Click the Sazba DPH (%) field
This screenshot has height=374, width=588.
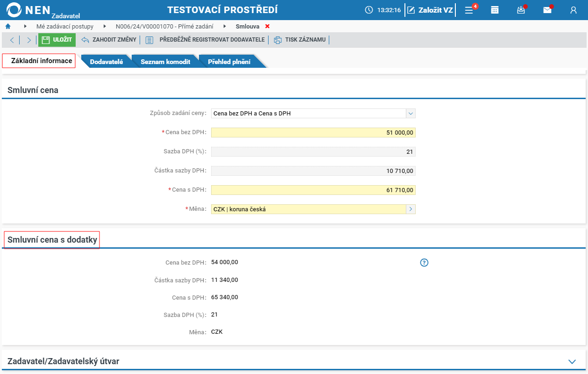pos(313,151)
